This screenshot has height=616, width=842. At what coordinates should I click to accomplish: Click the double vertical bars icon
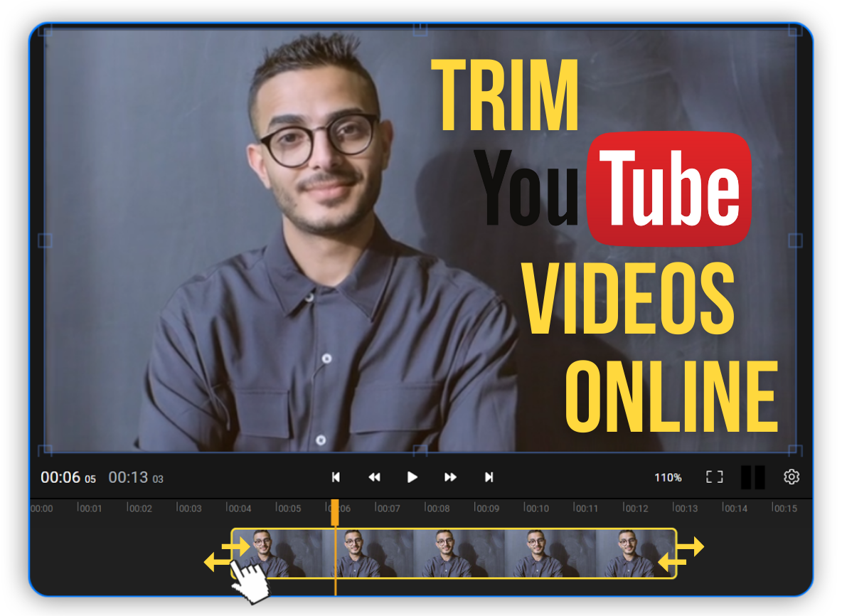(753, 477)
